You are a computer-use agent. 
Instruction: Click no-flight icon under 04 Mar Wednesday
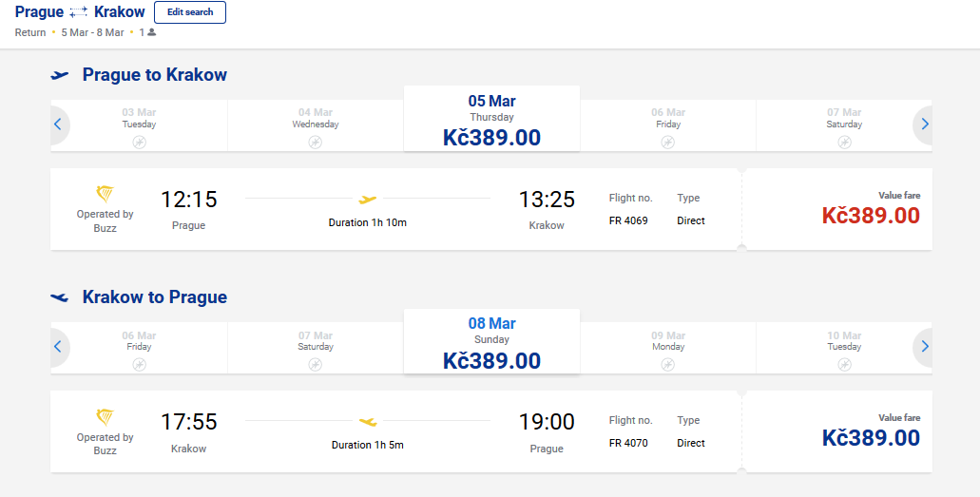tap(316, 143)
